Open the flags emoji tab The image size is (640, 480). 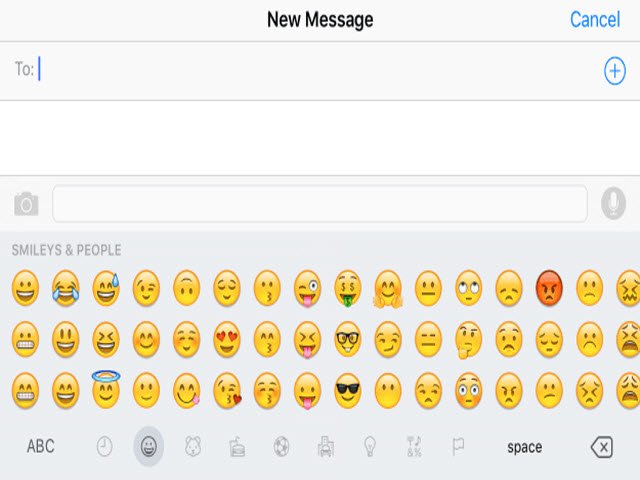pyautogui.click(x=458, y=447)
